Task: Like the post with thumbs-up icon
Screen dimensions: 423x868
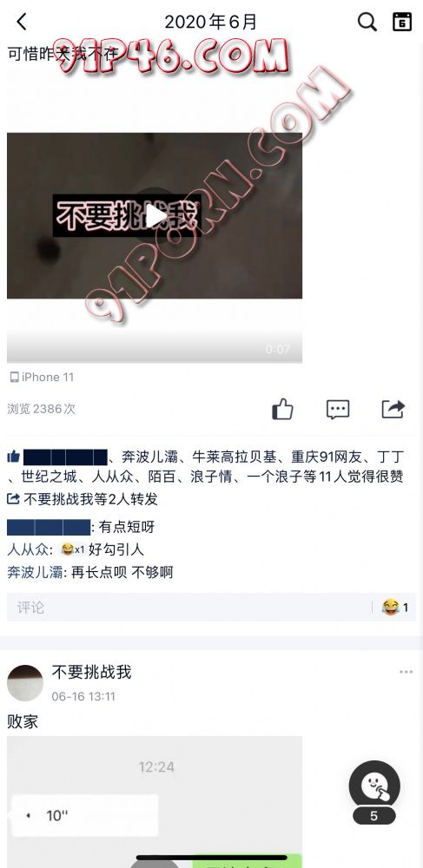Action: [x=282, y=410]
